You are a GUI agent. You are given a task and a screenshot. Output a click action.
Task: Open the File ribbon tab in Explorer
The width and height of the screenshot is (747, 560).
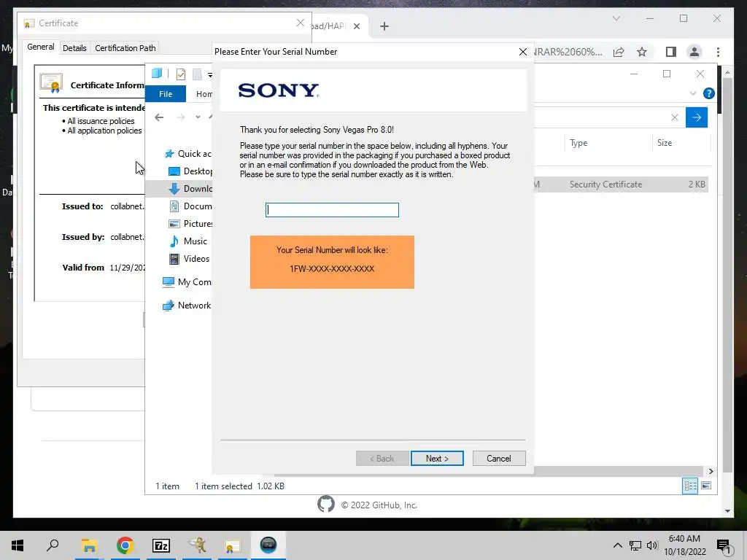pos(166,94)
